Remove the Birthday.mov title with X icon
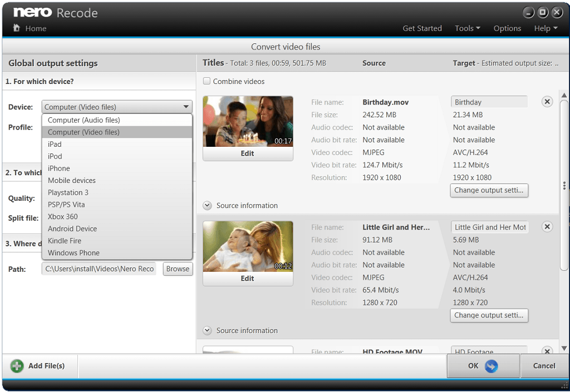The image size is (570, 392). (547, 102)
